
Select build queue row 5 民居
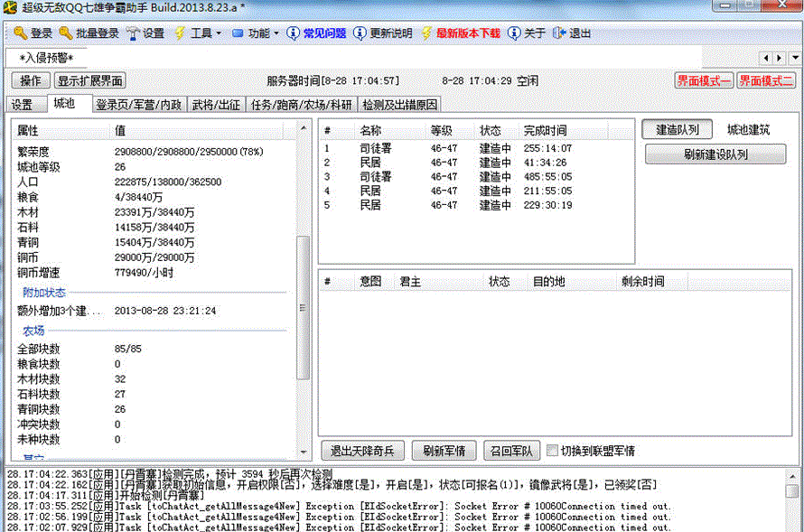476,205
